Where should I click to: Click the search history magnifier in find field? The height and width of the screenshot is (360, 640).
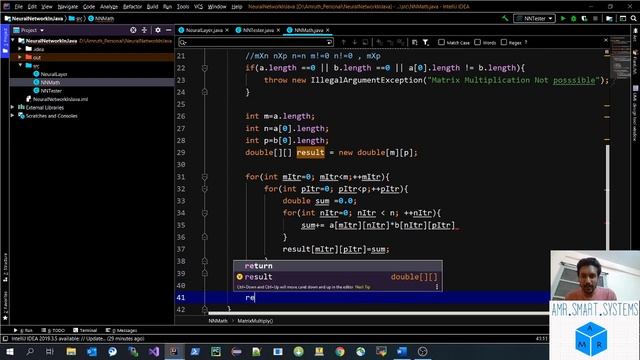(x=183, y=42)
